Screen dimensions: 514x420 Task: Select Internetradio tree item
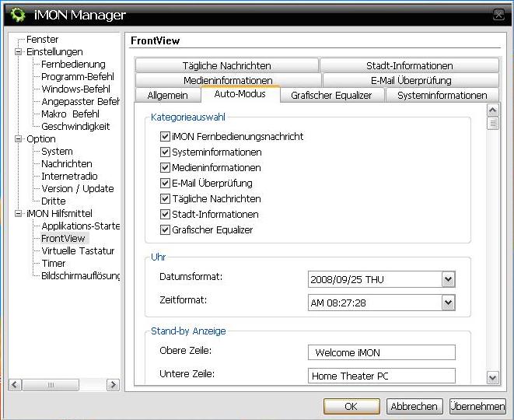coord(69,177)
